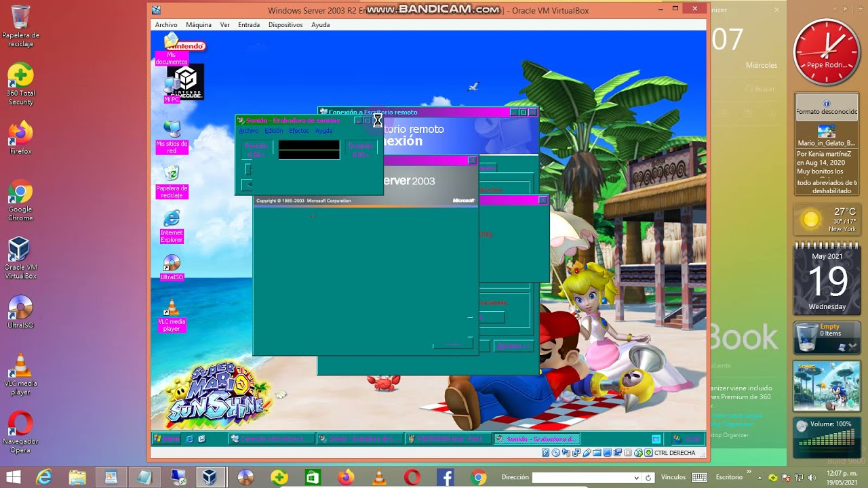Open Vínculos toolbar on host taskbar
The image size is (868, 488).
(x=673, y=477)
